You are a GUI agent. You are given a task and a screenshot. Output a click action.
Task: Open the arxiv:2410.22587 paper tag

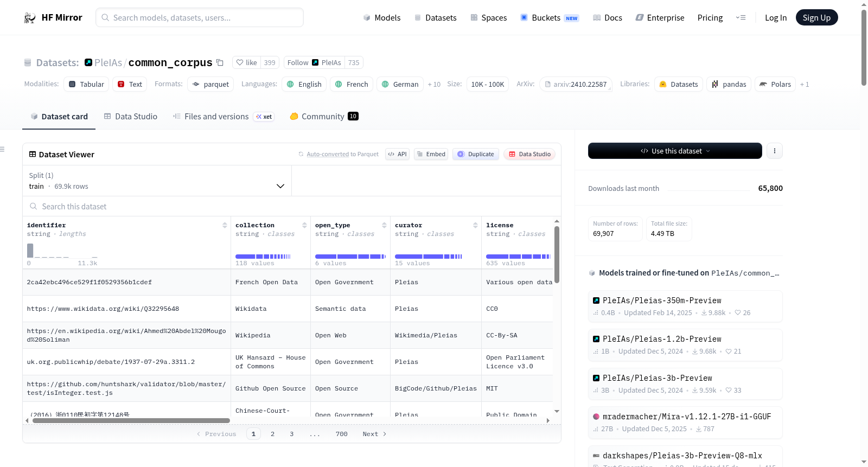(x=576, y=85)
